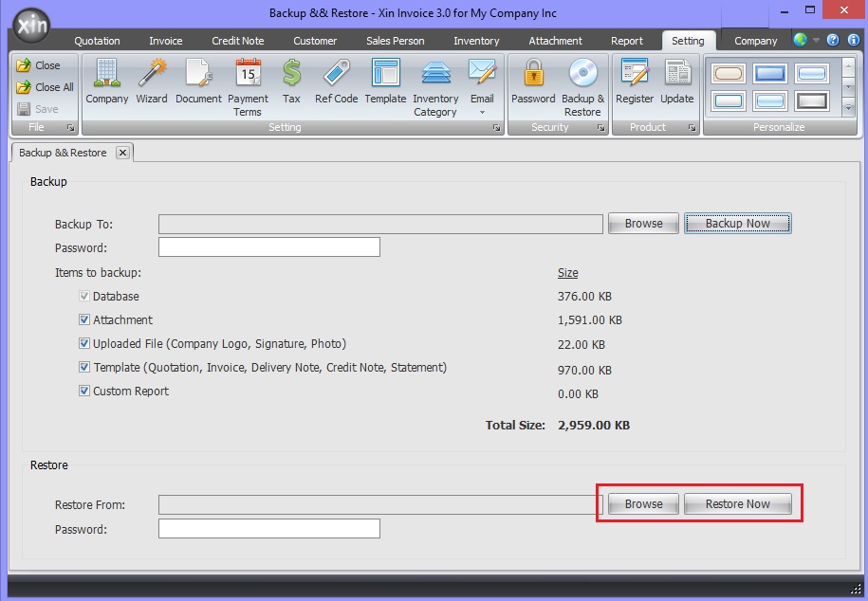Expand the Security group dialog launcher
The height and width of the screenshot is (601, 868).
point(600,128)
